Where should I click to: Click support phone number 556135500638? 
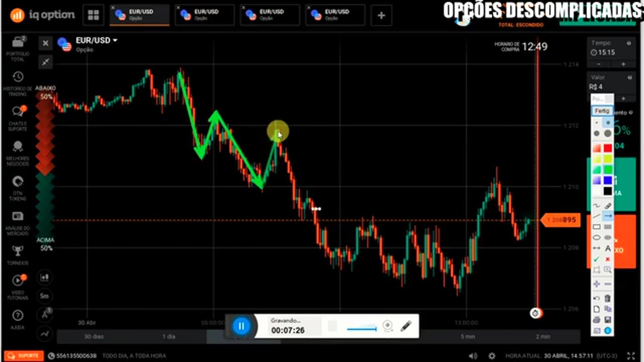76,355
